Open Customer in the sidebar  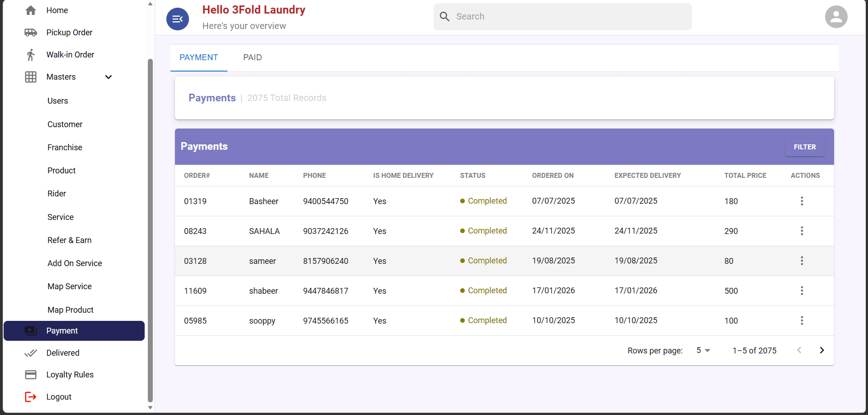(x=65, y=124)
